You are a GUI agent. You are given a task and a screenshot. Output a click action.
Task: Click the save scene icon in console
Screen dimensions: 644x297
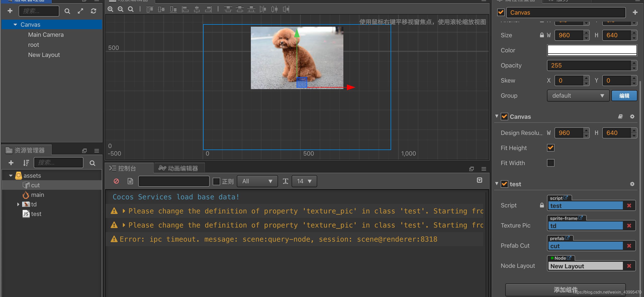click(130, 181)
